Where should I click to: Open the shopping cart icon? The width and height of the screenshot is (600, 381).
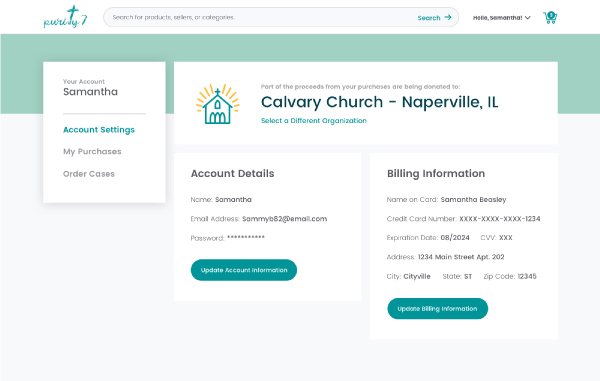click(x=550, y=18)
